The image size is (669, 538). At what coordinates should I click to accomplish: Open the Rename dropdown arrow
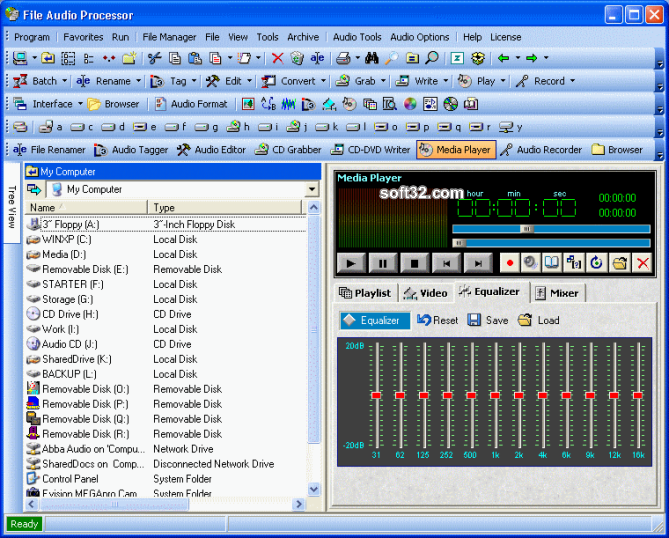(x=138, y=81)
